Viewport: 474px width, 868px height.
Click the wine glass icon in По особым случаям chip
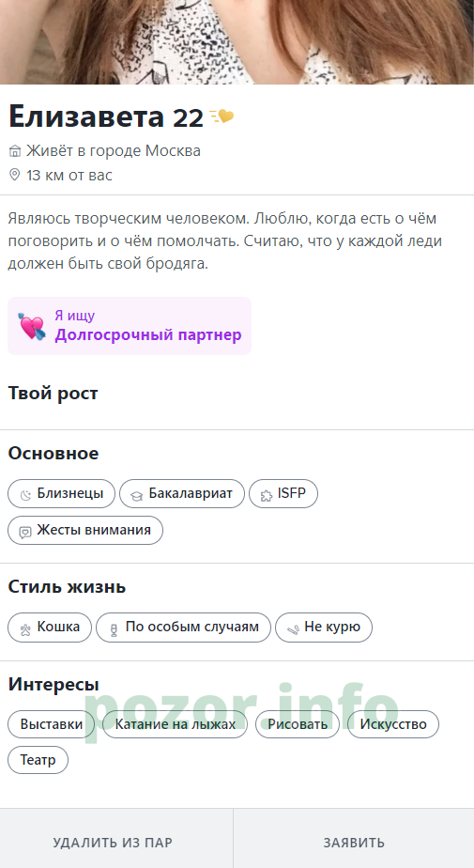(x=114, y=629)
